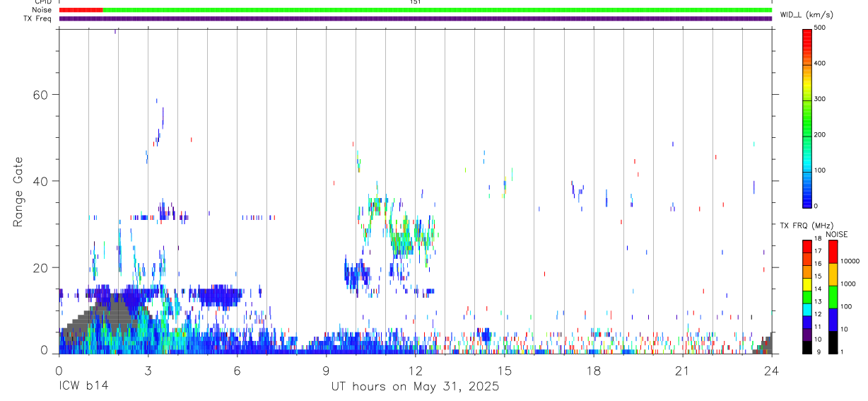
Task: Select the "Noise" row label at top
Action: pyautogui.click(x=41, y=10)
